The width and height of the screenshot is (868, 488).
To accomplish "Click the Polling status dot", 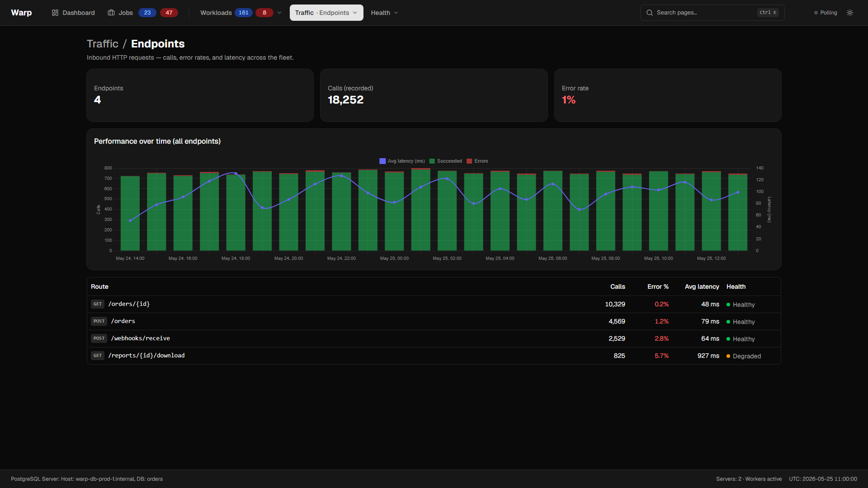I will coord(816,13).
